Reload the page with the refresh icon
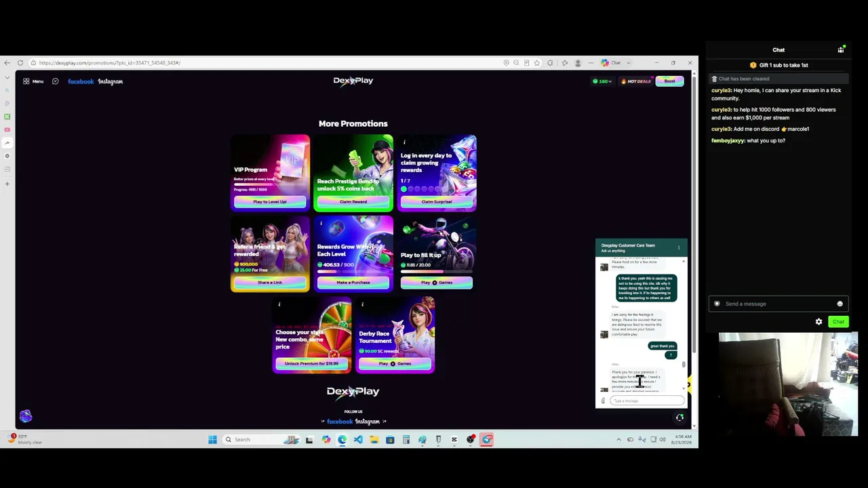This screenshot has height=488, width=868. click(x=20, y=63)
